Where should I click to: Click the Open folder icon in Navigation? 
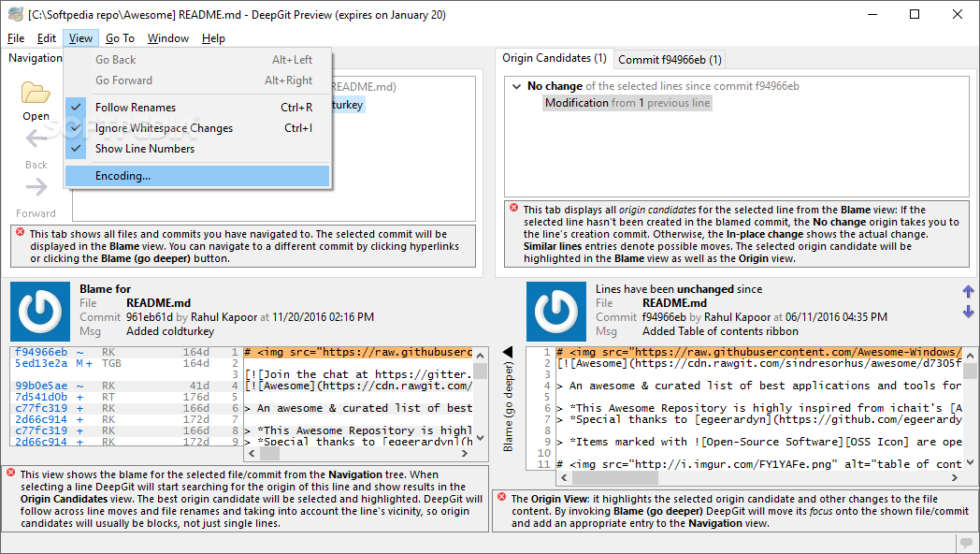coord(36,94)
